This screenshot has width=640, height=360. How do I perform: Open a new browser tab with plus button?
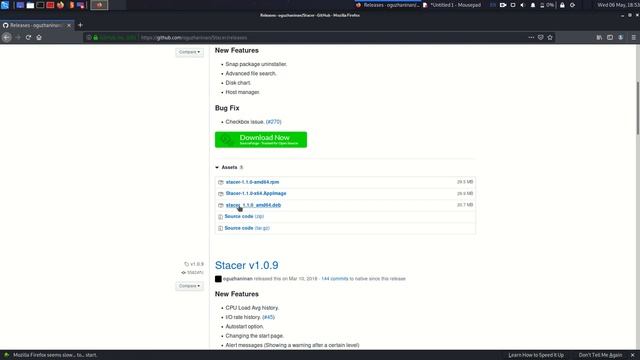pos(80,25)
